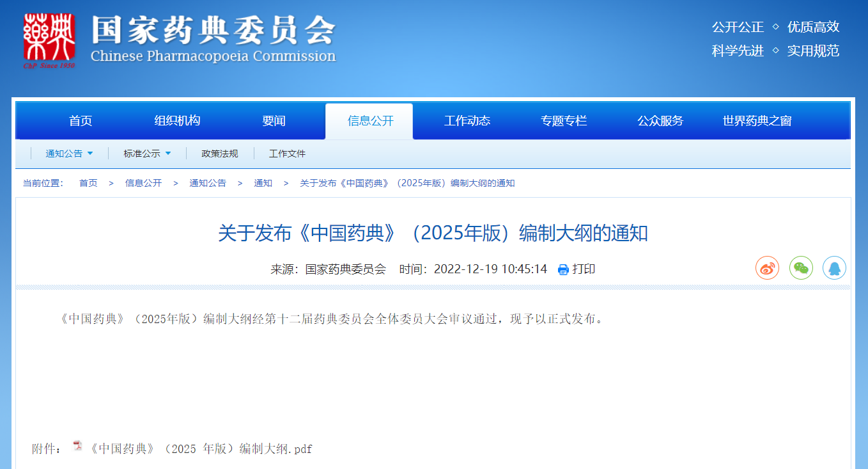Image resolution: width=868 pixels, height=469 pixels.
Task: Click the article headline about 2025年版 编制大纲
Action: (433, 233)
